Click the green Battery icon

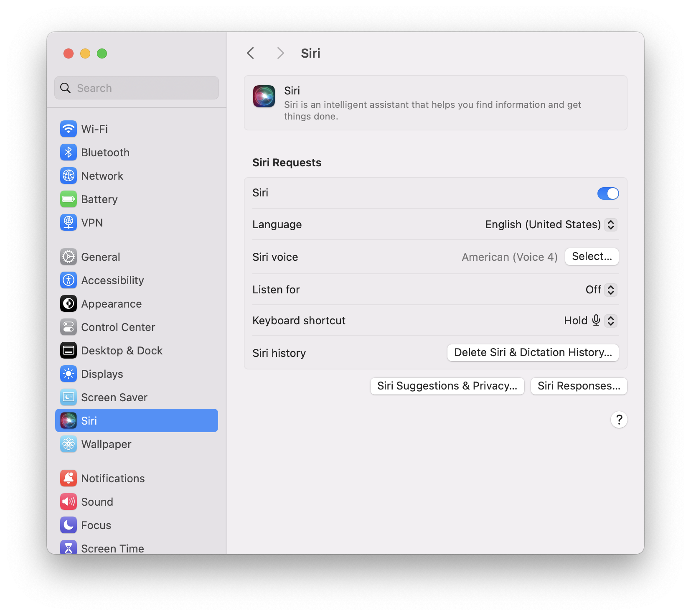69,199
